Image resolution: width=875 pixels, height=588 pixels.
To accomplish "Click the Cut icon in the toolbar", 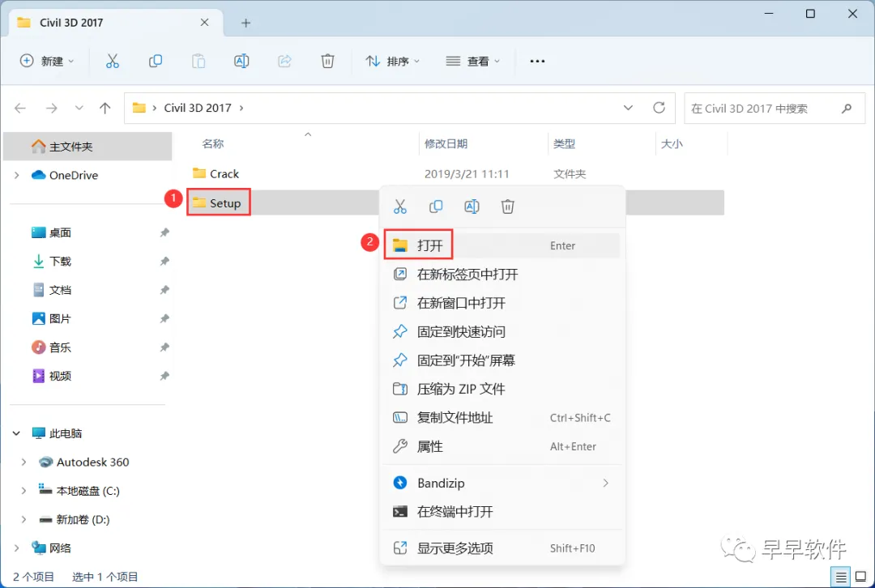I will click(112, 61).
